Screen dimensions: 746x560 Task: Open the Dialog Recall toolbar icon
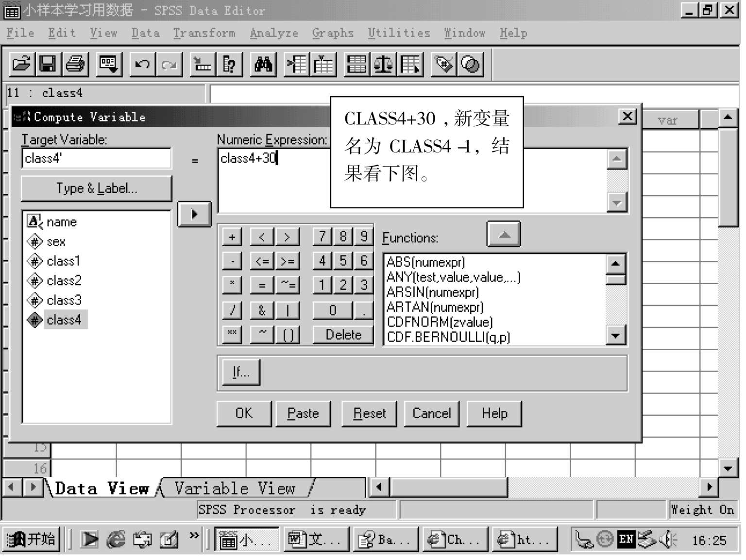point(108,64)
